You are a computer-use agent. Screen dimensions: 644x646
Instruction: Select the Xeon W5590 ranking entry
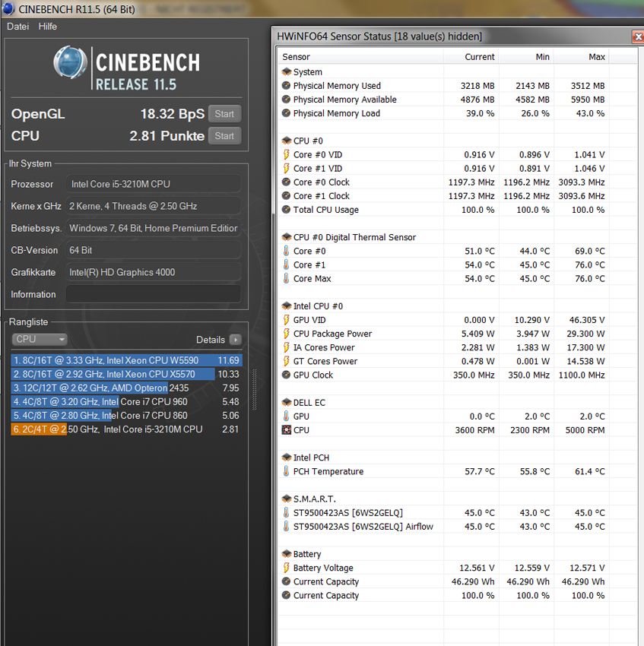tap(126, 360)
